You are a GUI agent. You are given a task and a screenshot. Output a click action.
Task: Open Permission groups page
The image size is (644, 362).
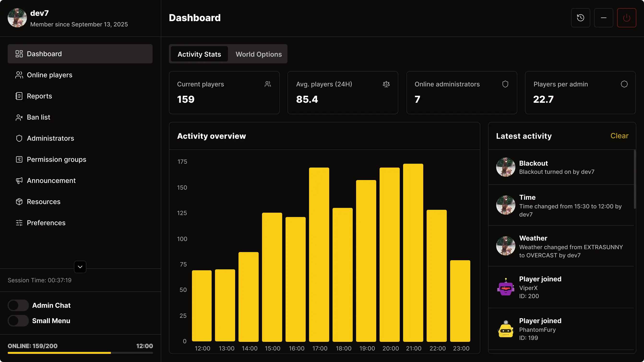coord(56,159)
